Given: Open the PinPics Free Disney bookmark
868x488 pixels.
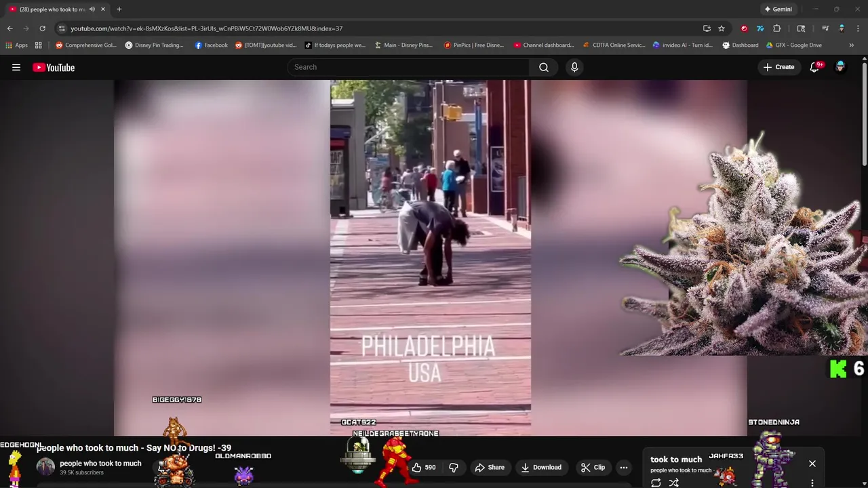Looking at the screenshot, I should [474, 45].
